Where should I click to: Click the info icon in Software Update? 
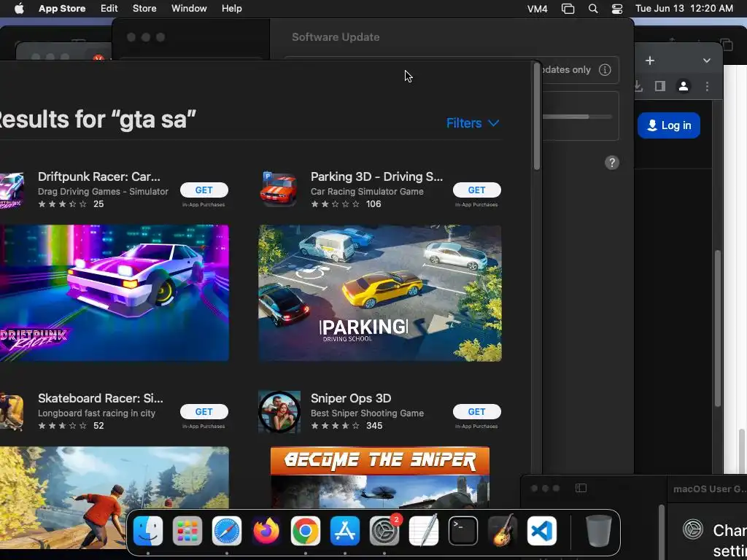(x=605, y=70)
